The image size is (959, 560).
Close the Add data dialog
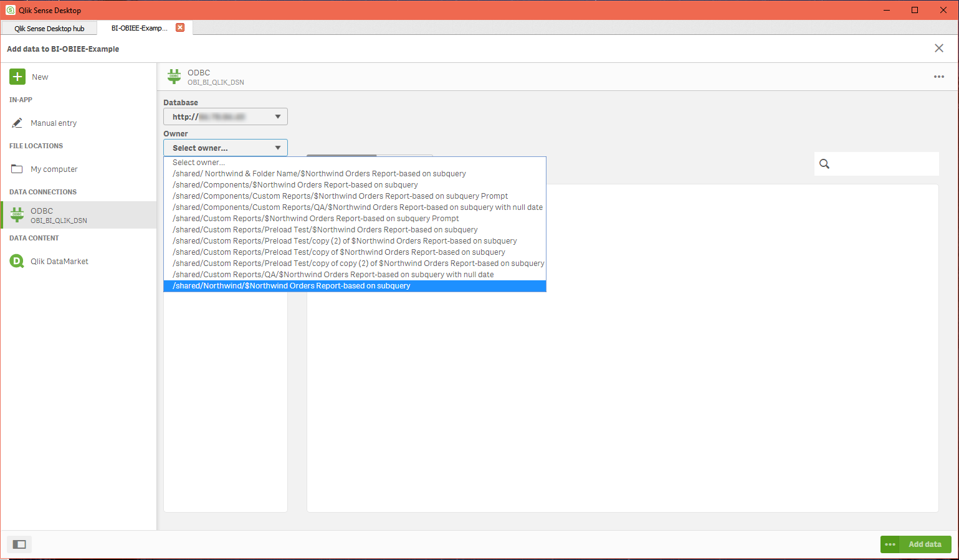(939, 48)
